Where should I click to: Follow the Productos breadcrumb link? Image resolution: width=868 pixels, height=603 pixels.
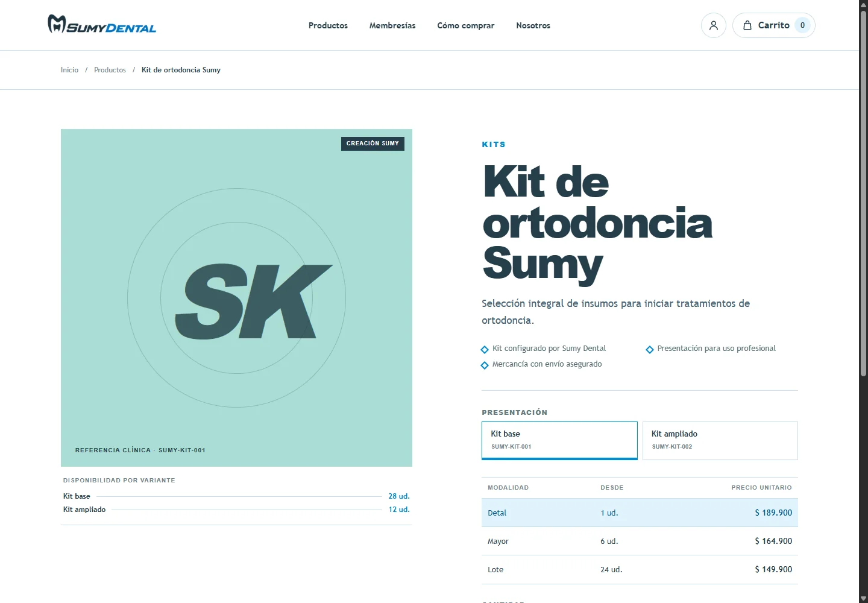(x=110, y=70)
